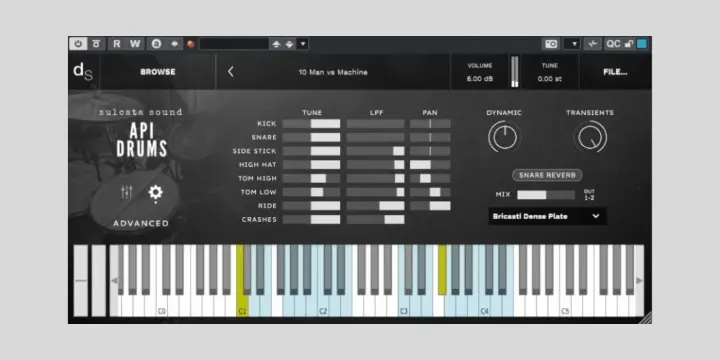The image size is (720, 360).
Task: Open dropdown next to snapshot icon
Action: point(572,44)
